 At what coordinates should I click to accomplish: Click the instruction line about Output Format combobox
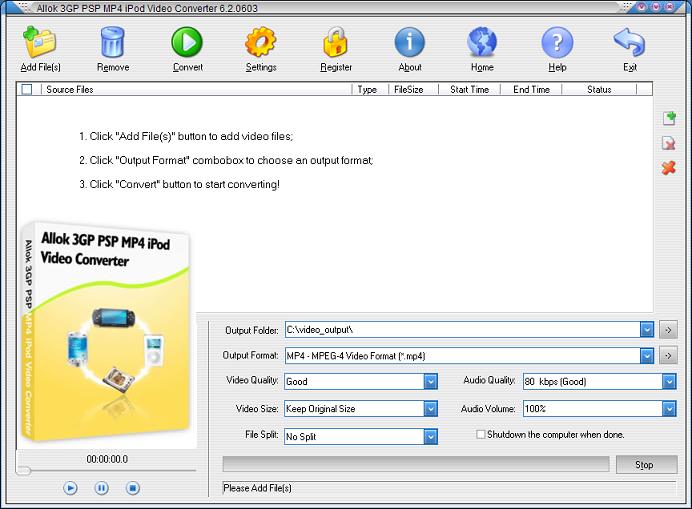[x=226, y=160]
